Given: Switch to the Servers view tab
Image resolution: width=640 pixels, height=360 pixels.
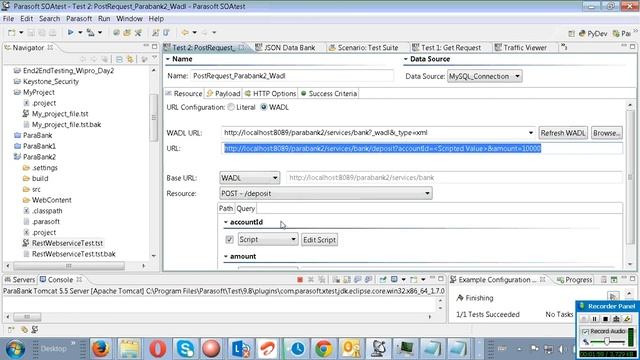Looking at the screenshot, I should tap(19, 280).
